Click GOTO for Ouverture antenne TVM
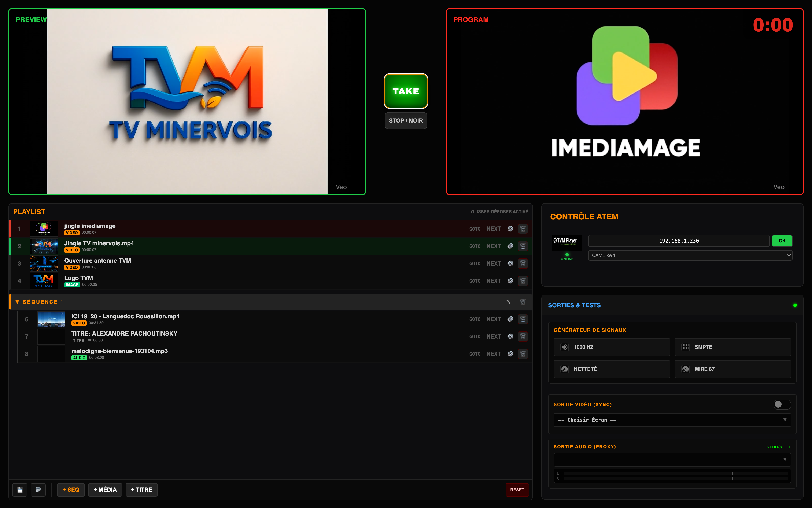Viewport: 812px width, 508px height. [475, 264]
